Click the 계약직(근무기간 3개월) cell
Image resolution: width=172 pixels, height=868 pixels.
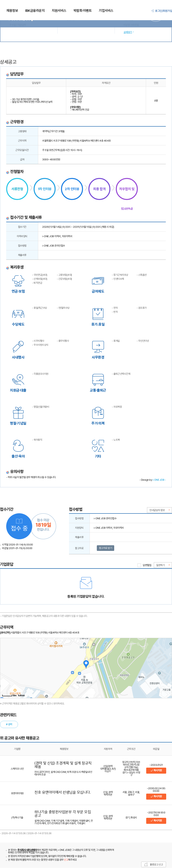(53, 131)
